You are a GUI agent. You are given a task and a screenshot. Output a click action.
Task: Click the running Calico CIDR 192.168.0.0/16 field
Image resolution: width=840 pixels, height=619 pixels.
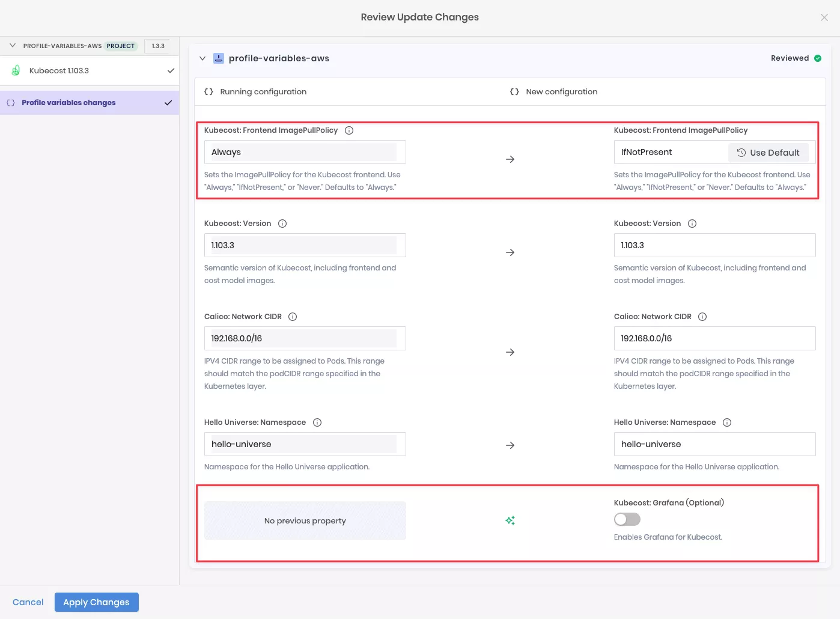pyautogui.click(x=305, y=338)
